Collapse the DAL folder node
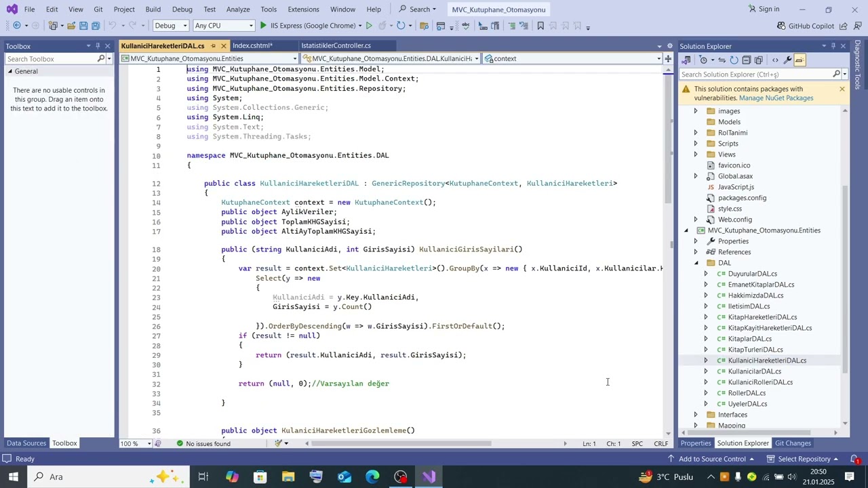 [x=696, y=263]
